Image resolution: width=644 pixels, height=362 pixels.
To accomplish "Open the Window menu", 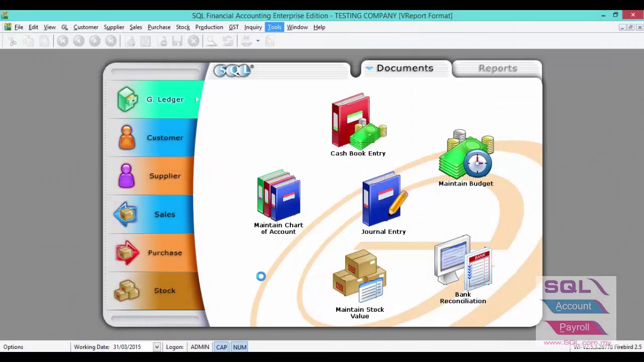I will click(x=297, y=27).
